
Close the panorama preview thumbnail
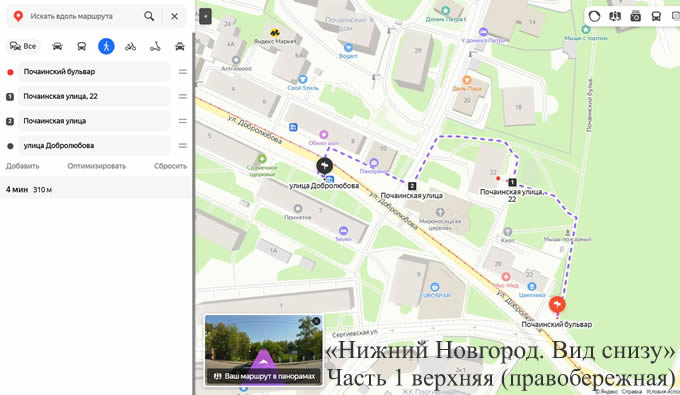[x=316, y=321]
